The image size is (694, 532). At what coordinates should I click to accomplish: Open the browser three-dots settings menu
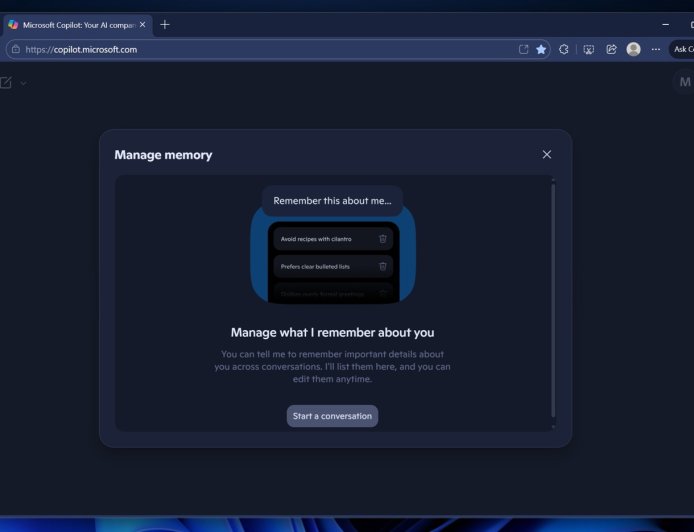(655, 49)
